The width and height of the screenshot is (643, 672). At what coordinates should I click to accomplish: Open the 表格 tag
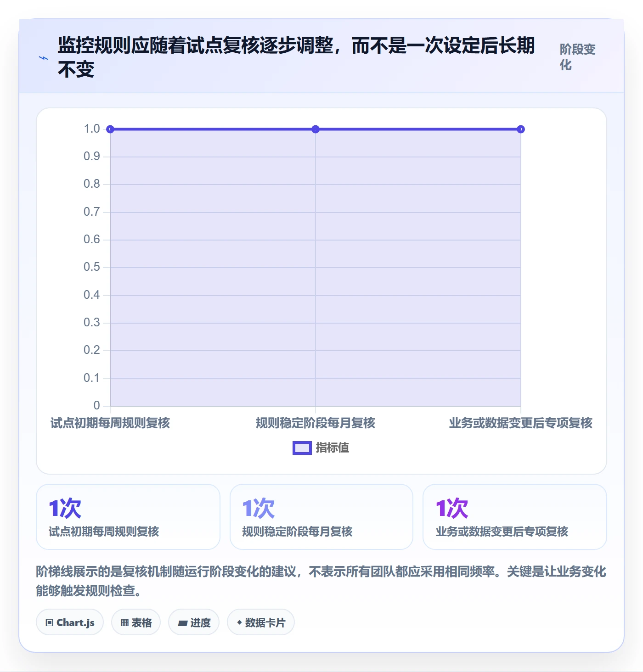tap(136, 622)
